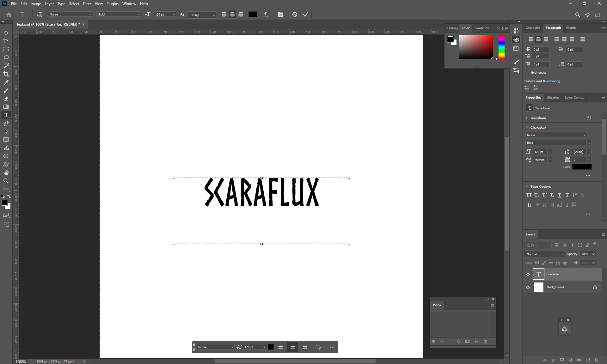Select the Crop tool
This screenshot has width=607, height=364.
[x=6, y=74]
